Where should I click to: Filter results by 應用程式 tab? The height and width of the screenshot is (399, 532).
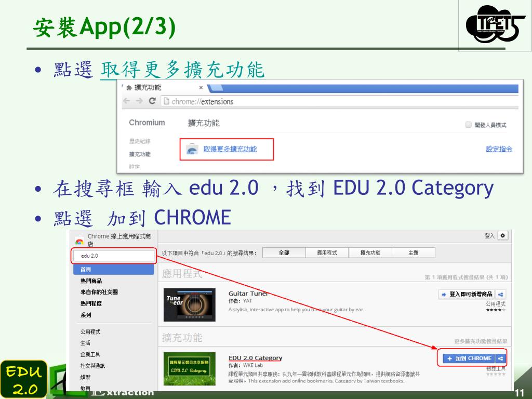pyautogui.click(x=327, y=253)
